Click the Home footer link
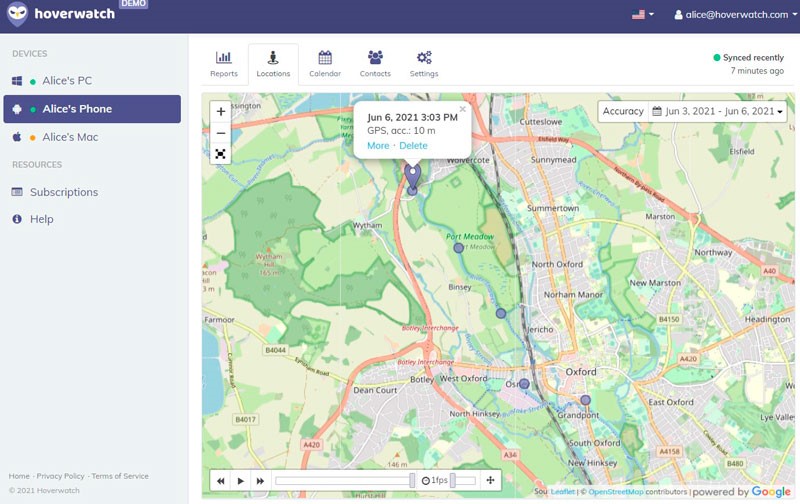 [19, 476]
